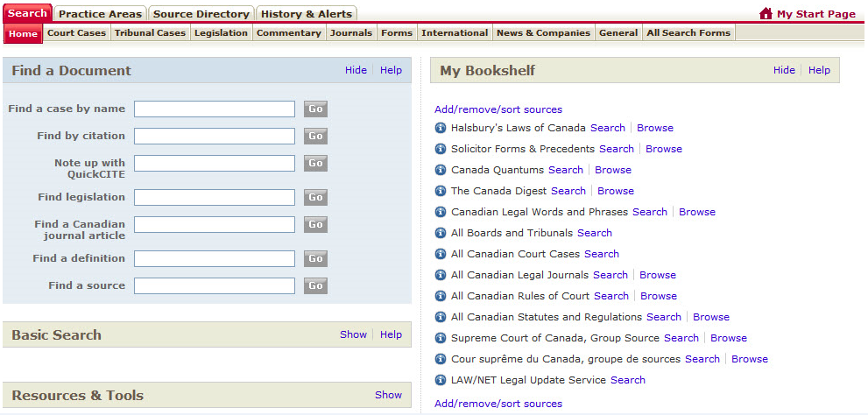The width and height of the screenshot is (868, 415).
Task: Hide the Find a Document panel
Action: tap(356, 70)
